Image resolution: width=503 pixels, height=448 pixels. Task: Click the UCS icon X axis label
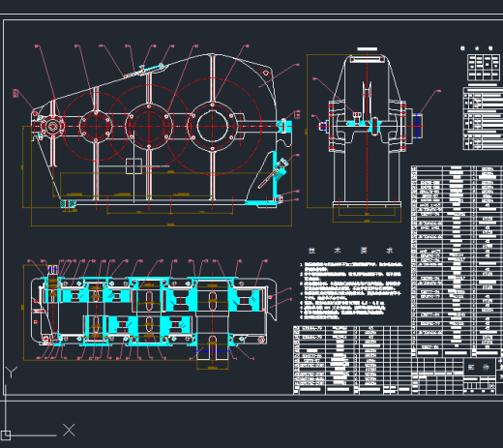[69, 430]
